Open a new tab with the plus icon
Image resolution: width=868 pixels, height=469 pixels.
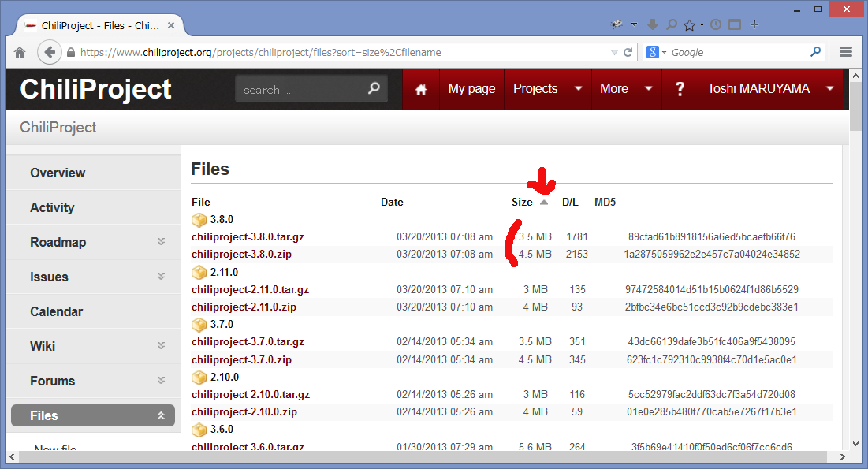coord(754,24)
